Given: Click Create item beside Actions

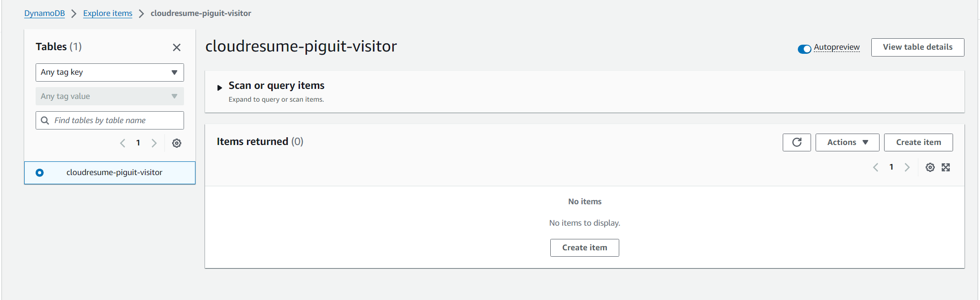Looking at the screenshot, I should point(918,142).
